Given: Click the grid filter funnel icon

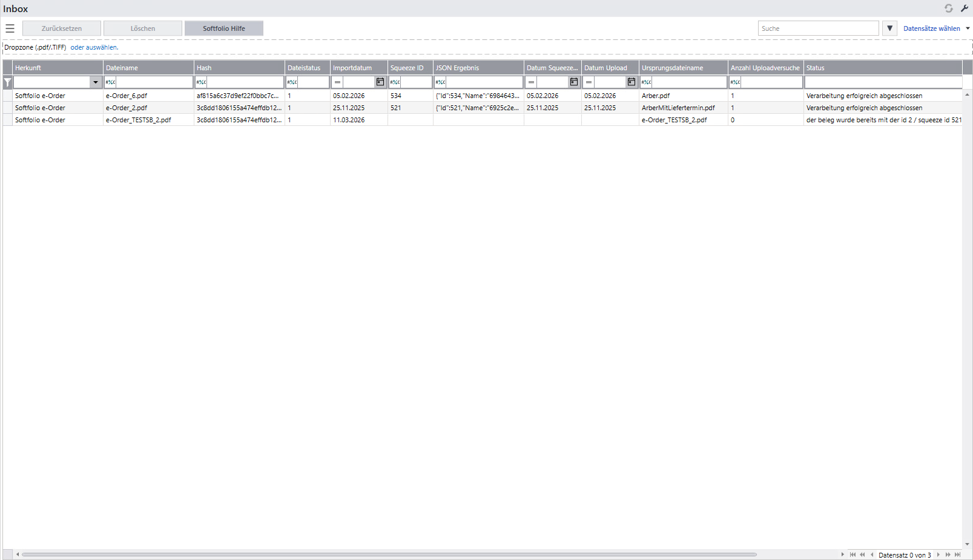Looking at the screenshot, I should pyautogui.click(x=7, y=82).
